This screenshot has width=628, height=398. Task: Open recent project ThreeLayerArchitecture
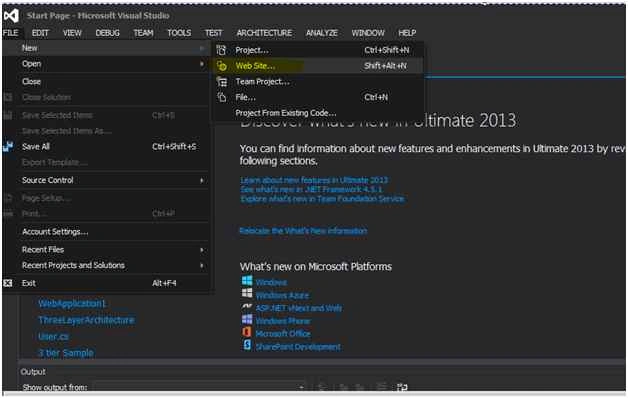pos(87,320)
